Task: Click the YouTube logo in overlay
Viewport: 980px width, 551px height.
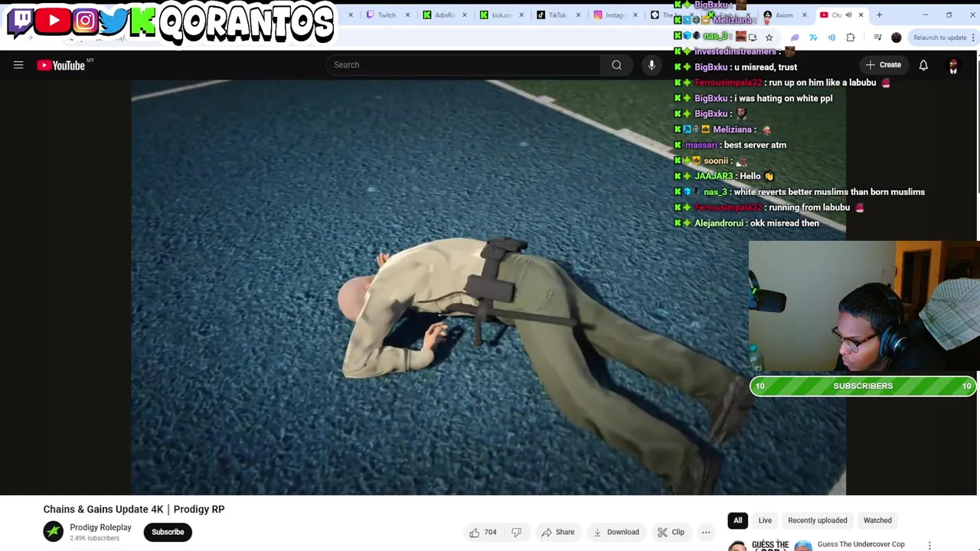Action: 54,21
